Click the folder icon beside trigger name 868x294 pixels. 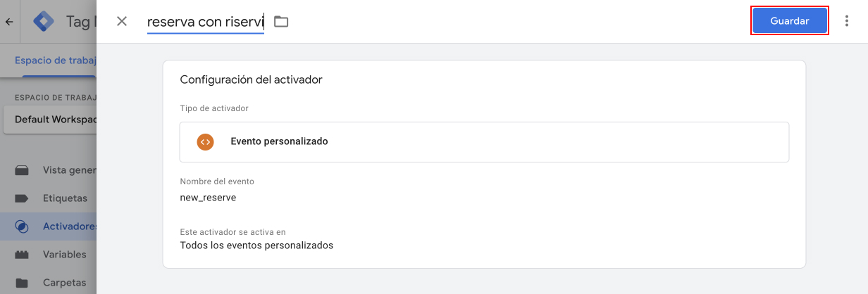coord(281,22)
